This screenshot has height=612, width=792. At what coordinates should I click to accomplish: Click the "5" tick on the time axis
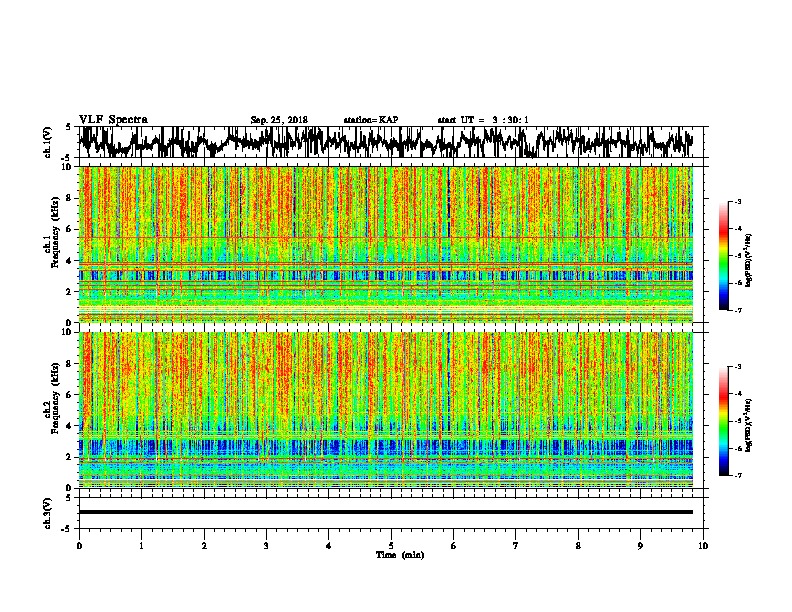coord(391,546)
